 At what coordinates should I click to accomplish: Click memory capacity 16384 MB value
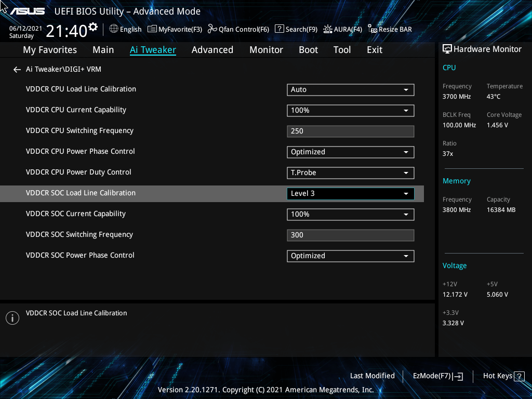pos(501,210)
